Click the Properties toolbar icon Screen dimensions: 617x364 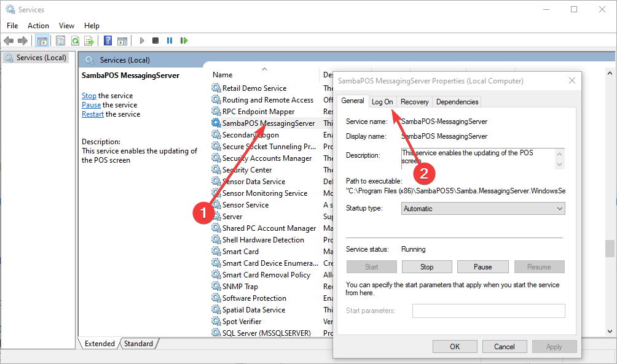click(61, 41)
